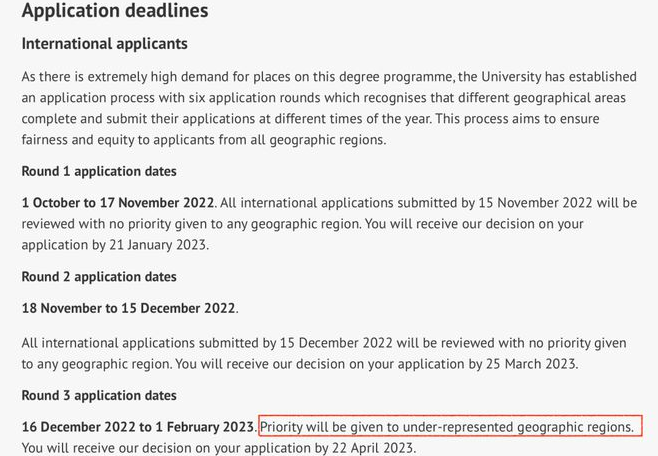The height and width of the screenshot is (456, 658).
Task: Click the bold '18 November to 15 December 2022' text
Action: click(x=128, y=308)
